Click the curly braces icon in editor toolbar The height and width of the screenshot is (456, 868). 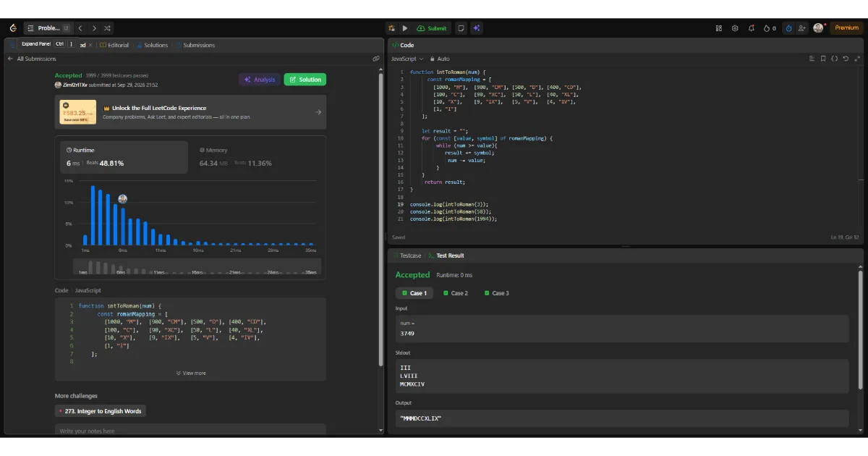click(x=835, y=59)
